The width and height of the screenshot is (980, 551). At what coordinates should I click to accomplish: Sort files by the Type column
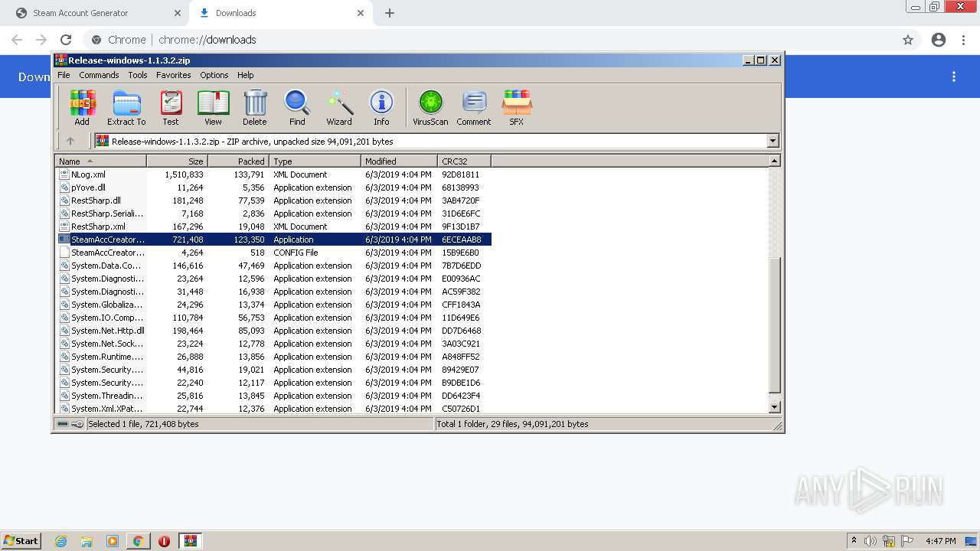tap(315, 161)
